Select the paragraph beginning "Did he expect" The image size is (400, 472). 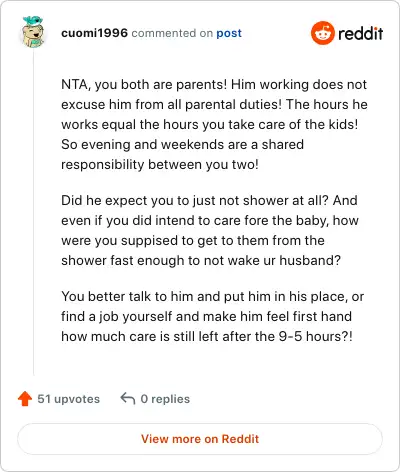coord(210,230)
